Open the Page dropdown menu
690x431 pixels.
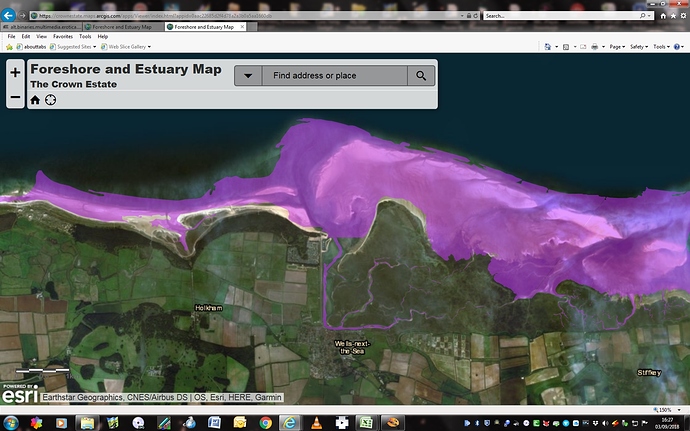click(x=617, y=47)
